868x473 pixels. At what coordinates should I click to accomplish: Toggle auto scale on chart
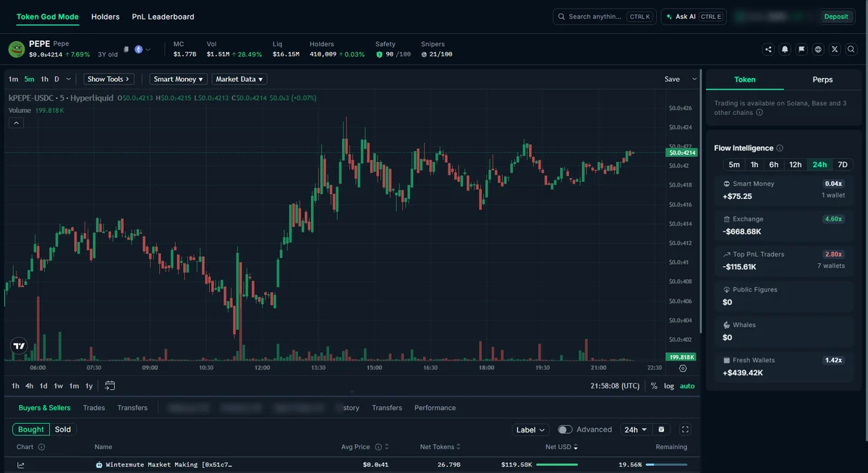click(687, 386)
